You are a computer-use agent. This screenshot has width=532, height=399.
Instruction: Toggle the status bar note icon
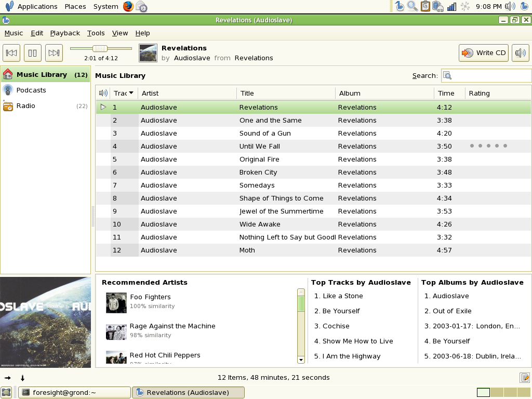coord(525,377)
